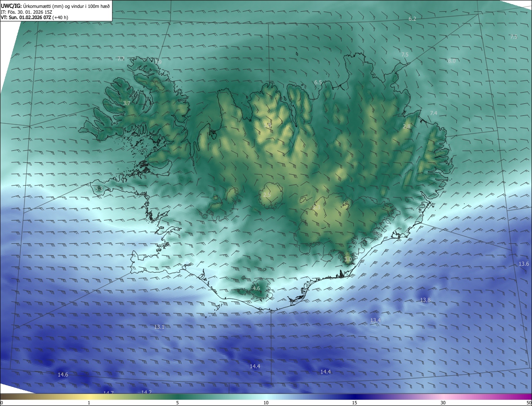Screen dimensions: 532x406
Task: Click the 3.7 value over the Westfjords
Action: 127,103
